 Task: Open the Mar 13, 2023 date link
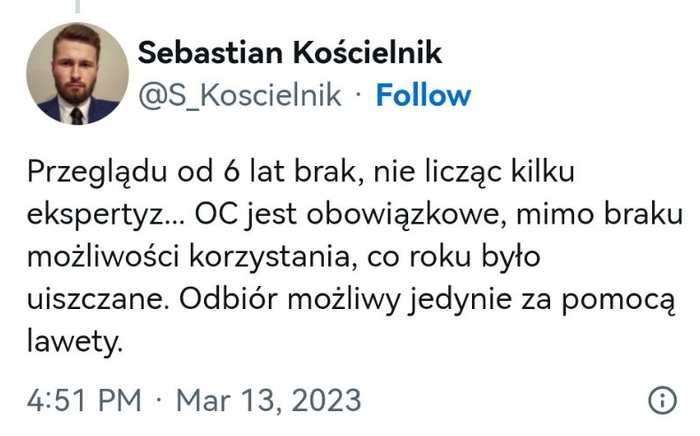(267, 401)
